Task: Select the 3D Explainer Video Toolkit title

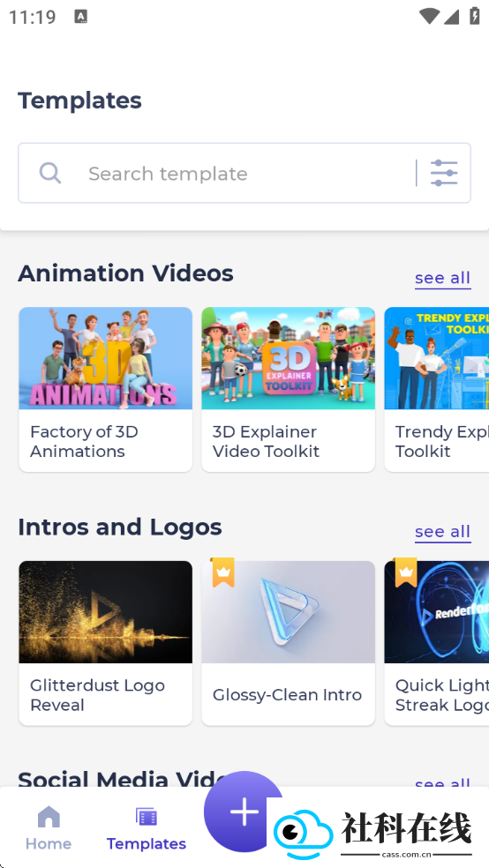Action: (267, 441)
